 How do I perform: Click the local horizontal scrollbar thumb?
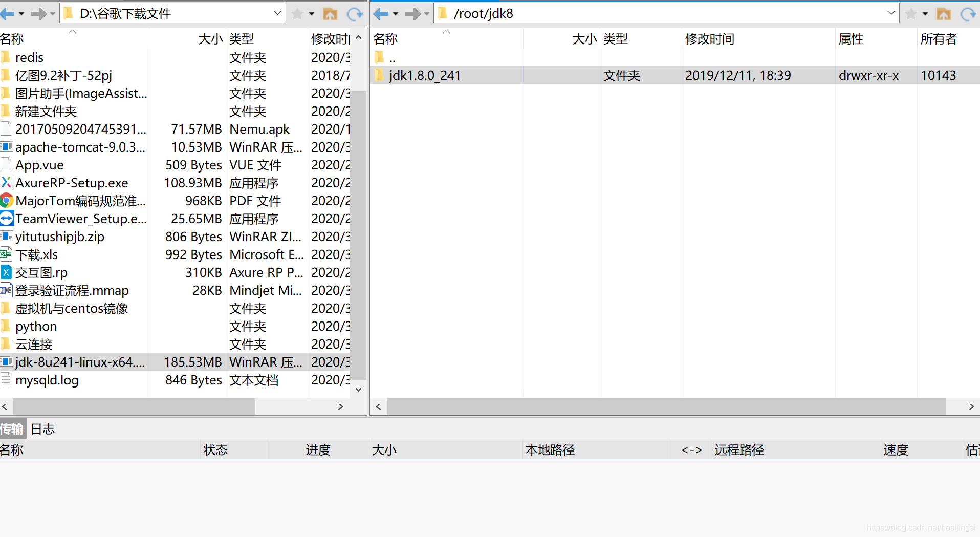tap(134, 406)
